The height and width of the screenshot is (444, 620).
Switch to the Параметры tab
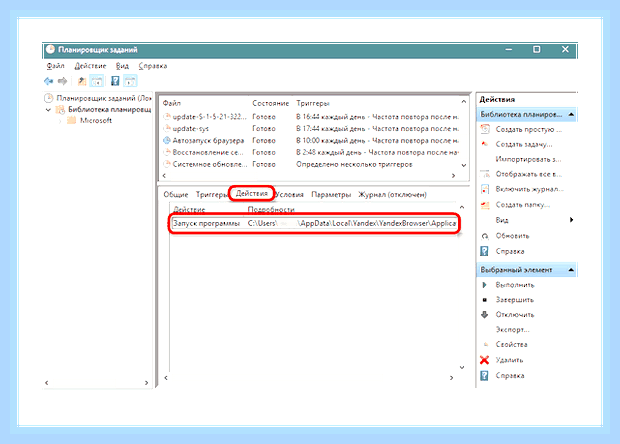coord(331,195)
